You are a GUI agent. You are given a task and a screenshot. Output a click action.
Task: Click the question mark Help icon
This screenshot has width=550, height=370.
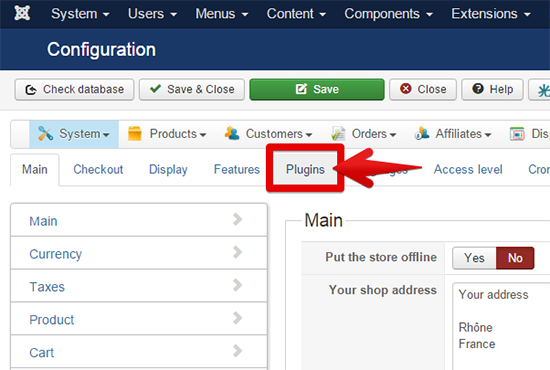point(478,89)
